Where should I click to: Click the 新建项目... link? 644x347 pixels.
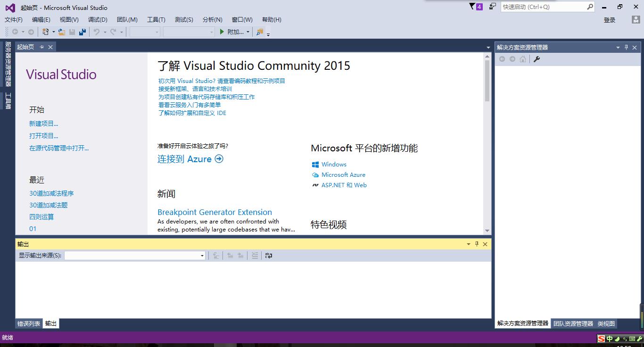pos(44,124)
